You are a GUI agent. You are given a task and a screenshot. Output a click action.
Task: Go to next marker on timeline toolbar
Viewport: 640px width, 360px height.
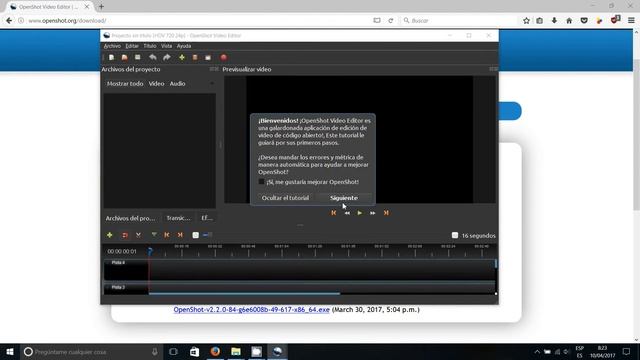coord(180,235)
